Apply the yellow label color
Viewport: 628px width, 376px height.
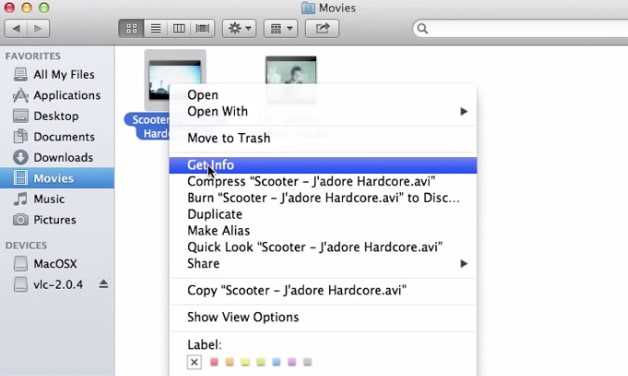[245, 362]
